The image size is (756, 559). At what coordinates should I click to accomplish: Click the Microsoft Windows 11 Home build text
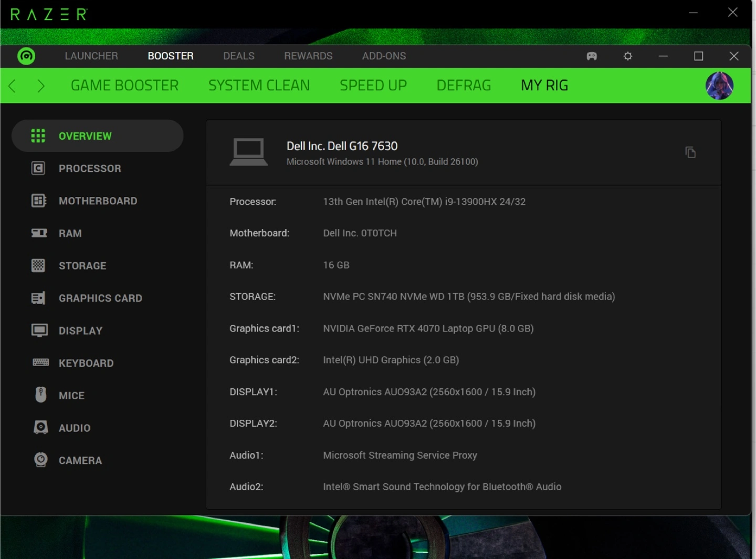382,162
